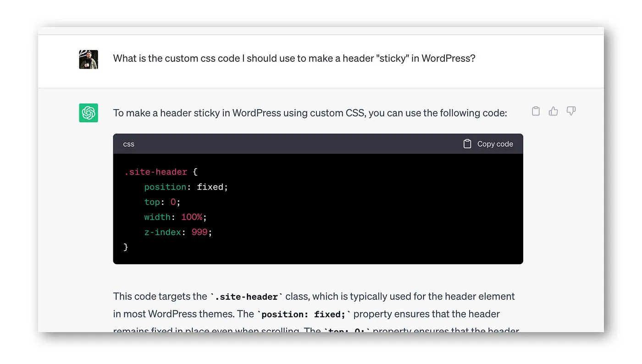Click the css language label
The width and height of the screenshot is (642, 364).
pos(129,144)
